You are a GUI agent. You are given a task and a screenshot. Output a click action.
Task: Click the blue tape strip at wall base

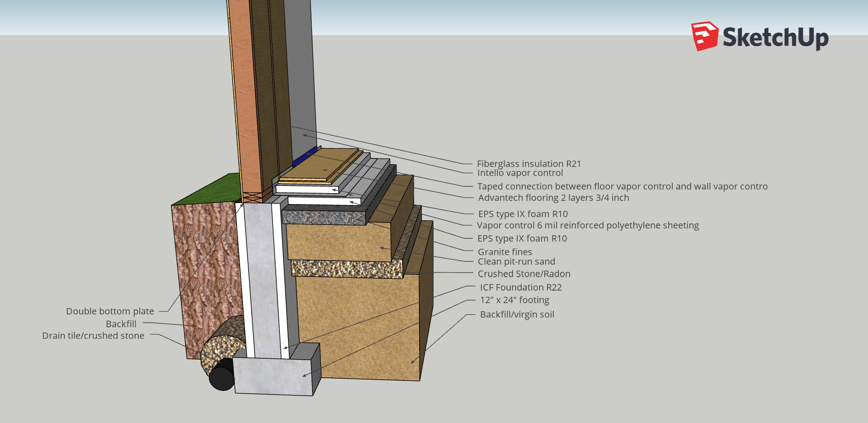[305, 157]
